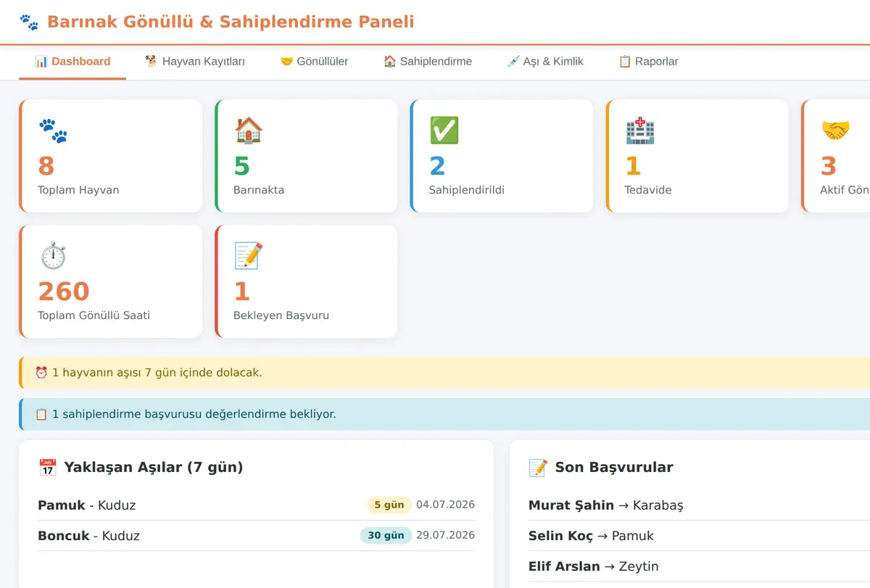870x588 pixels.
Task: Click the stopwatch icon on Gönüllü Saati card
Action: pos(53,256)
